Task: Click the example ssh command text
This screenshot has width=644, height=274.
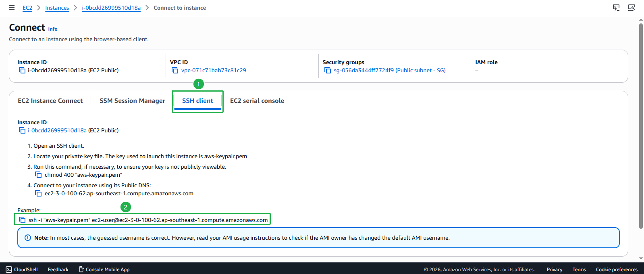Action: pyautogui.click(x=148, y=220)
